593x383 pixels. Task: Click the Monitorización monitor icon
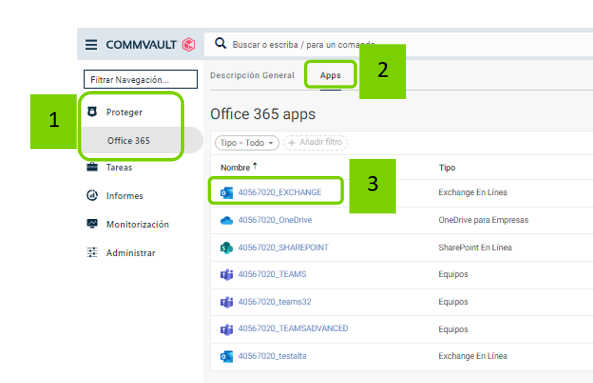pyautogui.click(x=92, y=223)
